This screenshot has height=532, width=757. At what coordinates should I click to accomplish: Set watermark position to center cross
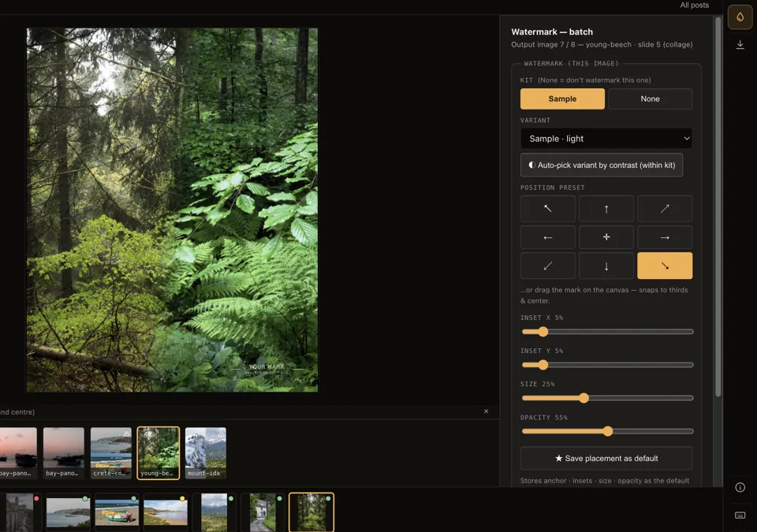click(x=606, y=237)
